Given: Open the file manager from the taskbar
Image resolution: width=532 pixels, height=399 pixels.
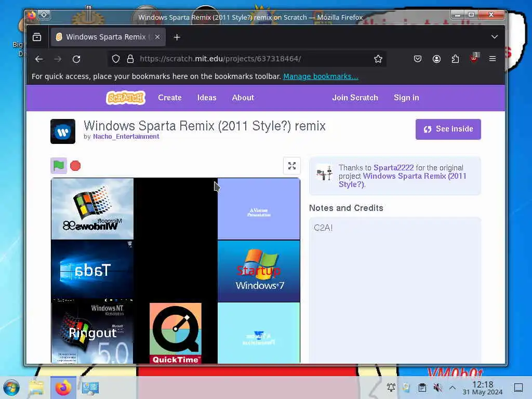Looking at the screenshot, I should [36, 388].
